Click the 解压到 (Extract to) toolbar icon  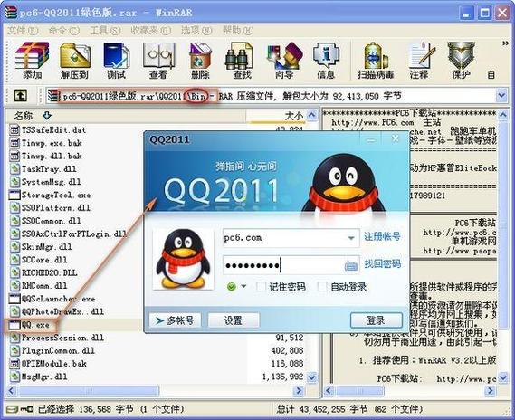tap(74, 61)
